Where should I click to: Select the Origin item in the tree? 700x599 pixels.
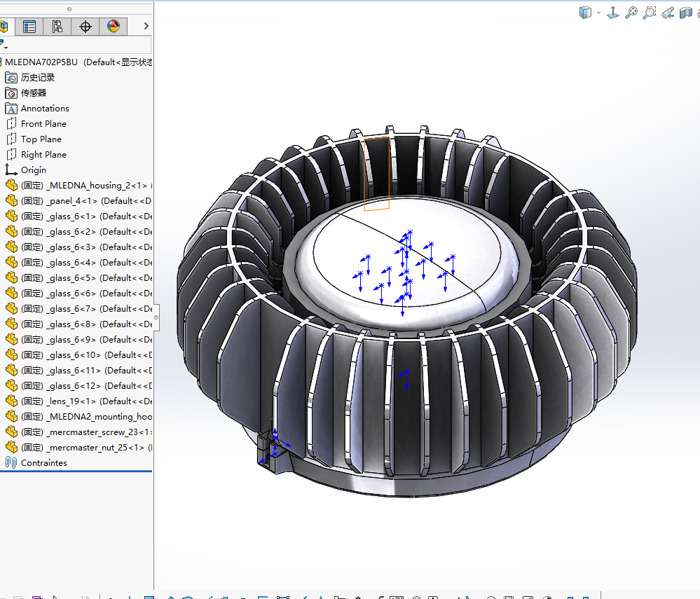[33, 170]
